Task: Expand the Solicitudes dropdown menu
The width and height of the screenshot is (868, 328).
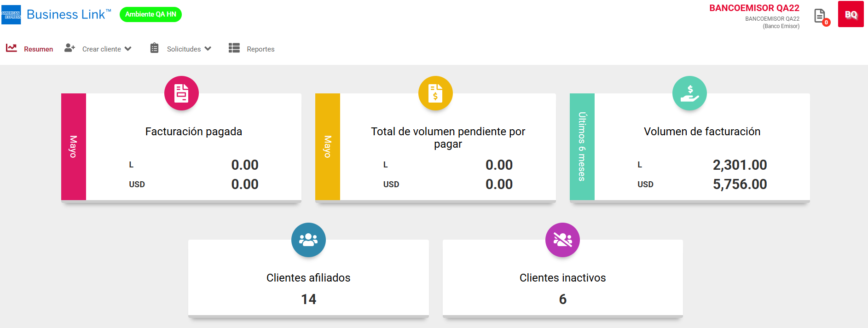Action: pos(184,49)
